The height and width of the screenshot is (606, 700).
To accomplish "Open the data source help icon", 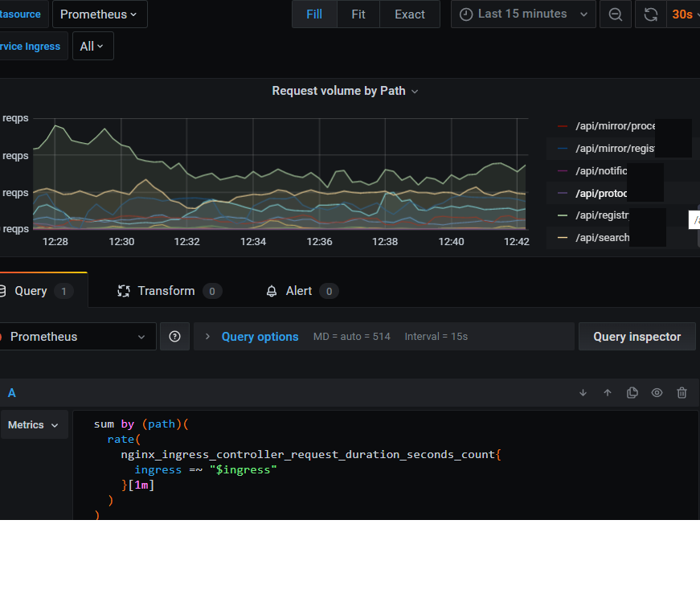I will [175, 337].
